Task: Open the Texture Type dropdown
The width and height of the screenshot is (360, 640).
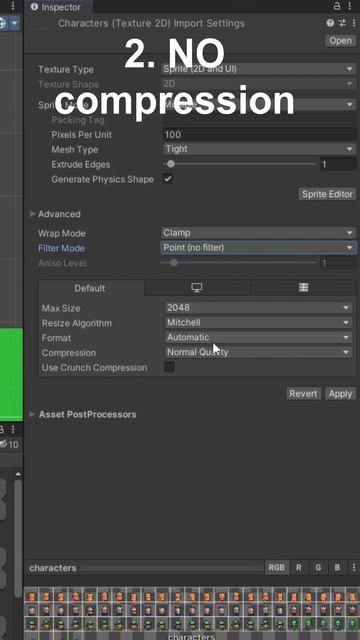Action: tap(258, 69)
